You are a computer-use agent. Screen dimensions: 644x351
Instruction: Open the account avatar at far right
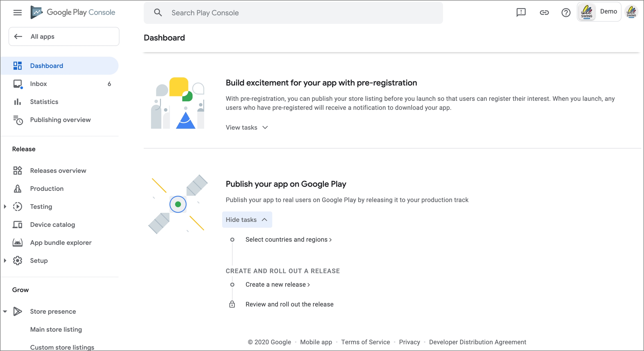point(631,12)
